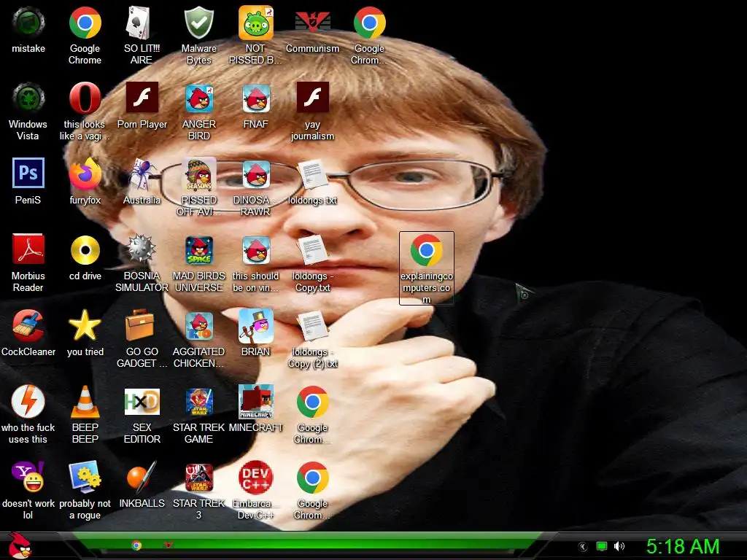Launch the 'FNAF' red bird icon
The image size is (747, 560).
click(x=256, y=99)
